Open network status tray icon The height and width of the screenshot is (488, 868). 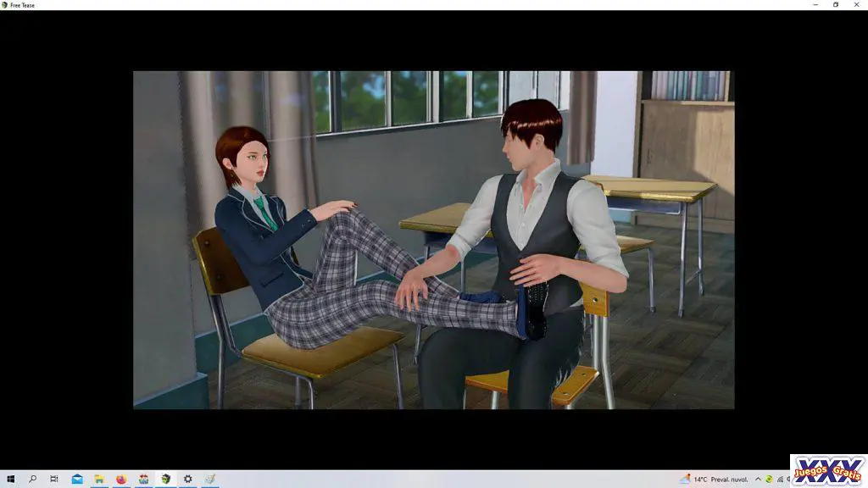(x=780, y=480)
